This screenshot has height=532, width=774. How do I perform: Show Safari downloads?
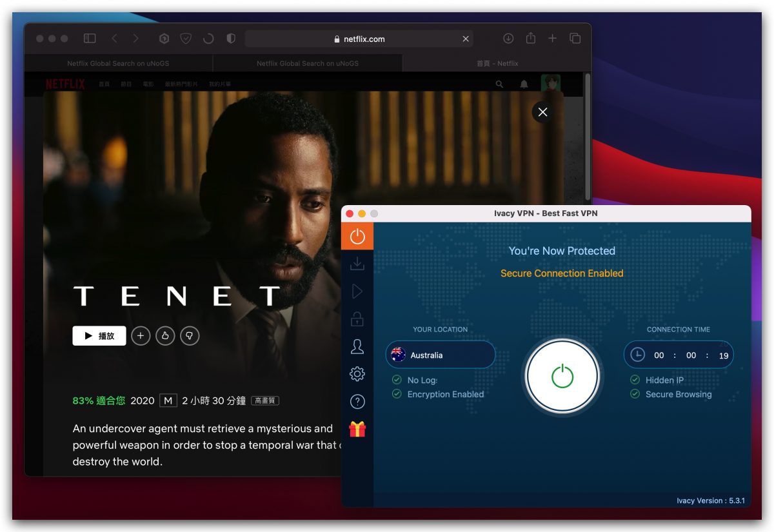[508, 39]
